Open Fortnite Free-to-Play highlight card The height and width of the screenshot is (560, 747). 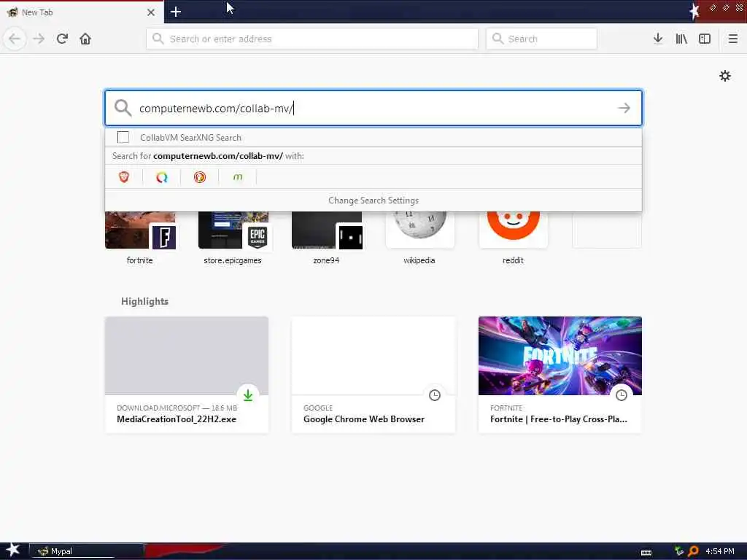[560, 375]
